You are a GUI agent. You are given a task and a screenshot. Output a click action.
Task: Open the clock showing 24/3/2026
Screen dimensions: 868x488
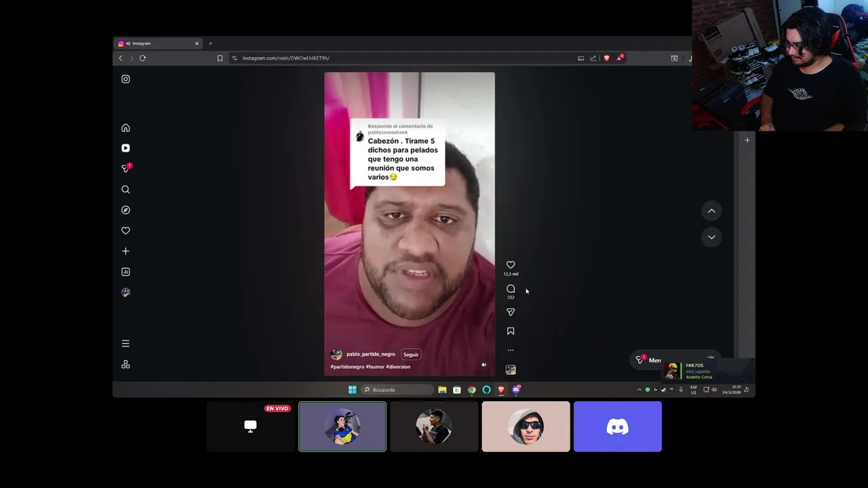pos(732,390)
